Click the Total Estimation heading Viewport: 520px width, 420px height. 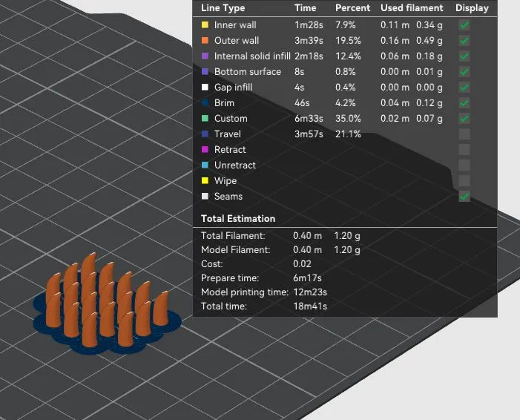(238, 219)
